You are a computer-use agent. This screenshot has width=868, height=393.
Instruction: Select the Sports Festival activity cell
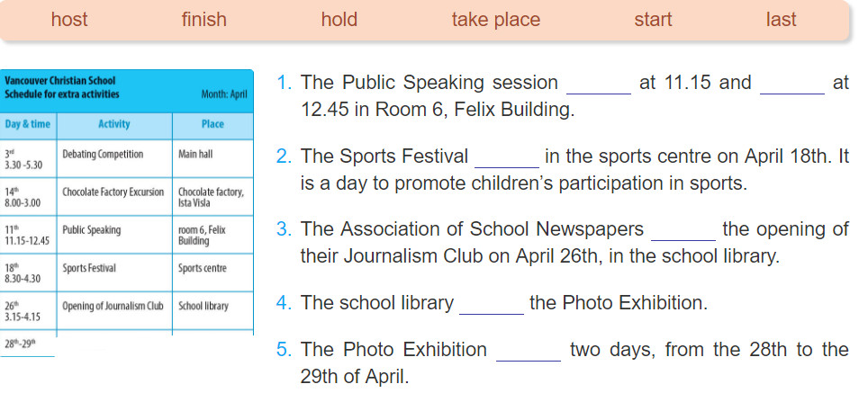tap(114, 272)
